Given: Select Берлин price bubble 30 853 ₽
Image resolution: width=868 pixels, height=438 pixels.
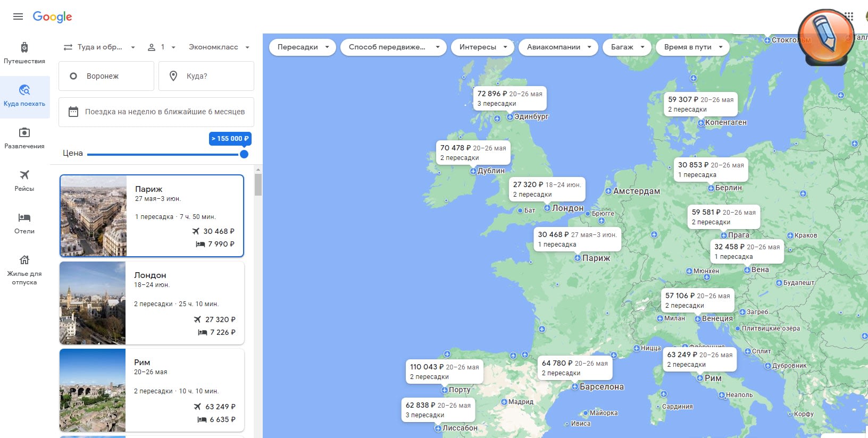Looking at the screenshot, I should tap(711, 170).
